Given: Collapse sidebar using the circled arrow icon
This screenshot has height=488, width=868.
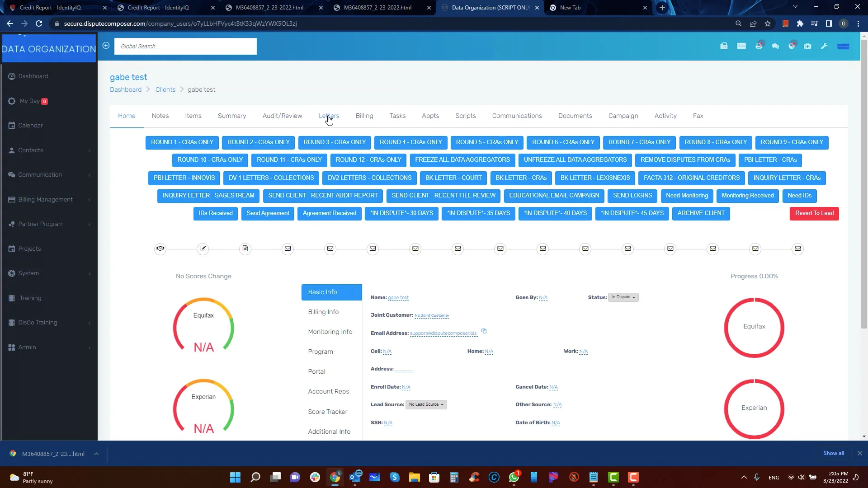Looking at the screenshot, I should coord(106,46).
